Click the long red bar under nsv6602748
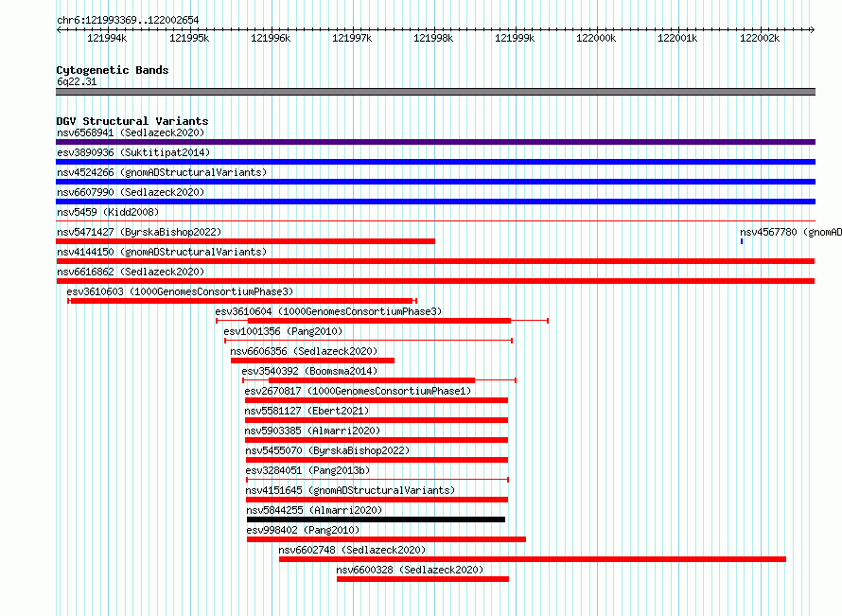 click(x=533, y=559)
